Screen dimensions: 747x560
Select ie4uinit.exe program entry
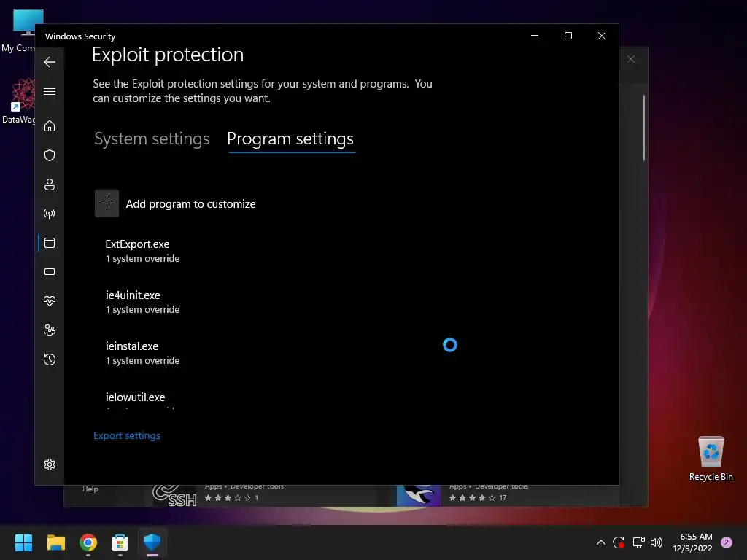click(133, 295)
